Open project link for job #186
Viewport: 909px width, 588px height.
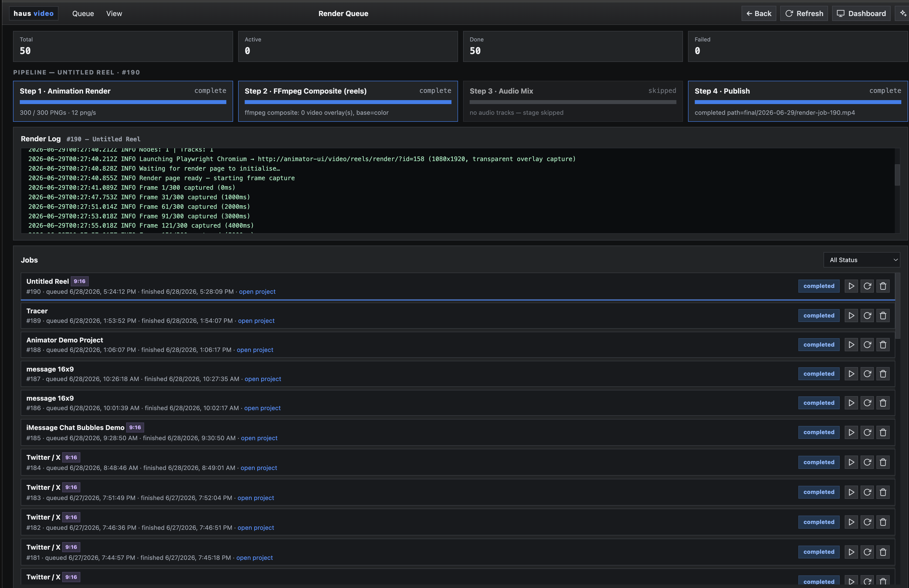pyautogui.click(x=262, y=408)
